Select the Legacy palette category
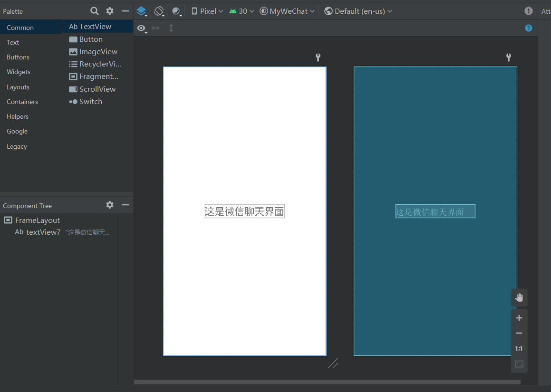This screenshot has height=392, width=551. (x=31, y=146)
